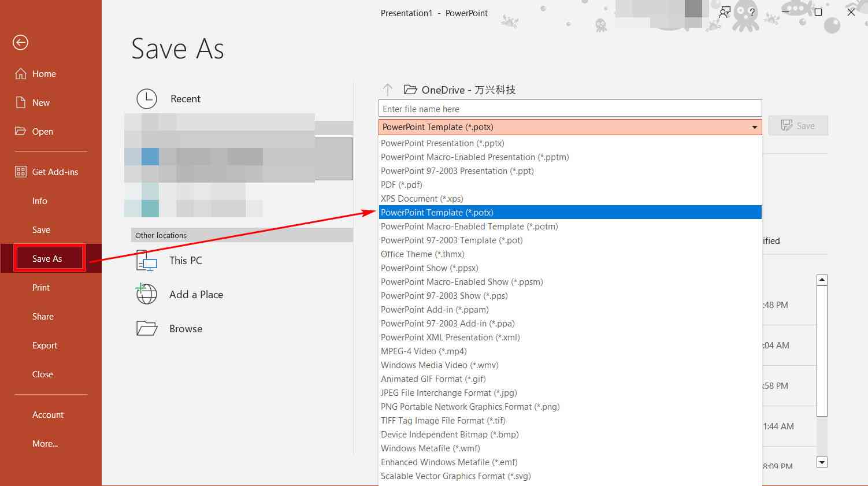Choose Windows Media Video (*.wmv) format
This screenshot has height=486, width=868.
point(570,365)
